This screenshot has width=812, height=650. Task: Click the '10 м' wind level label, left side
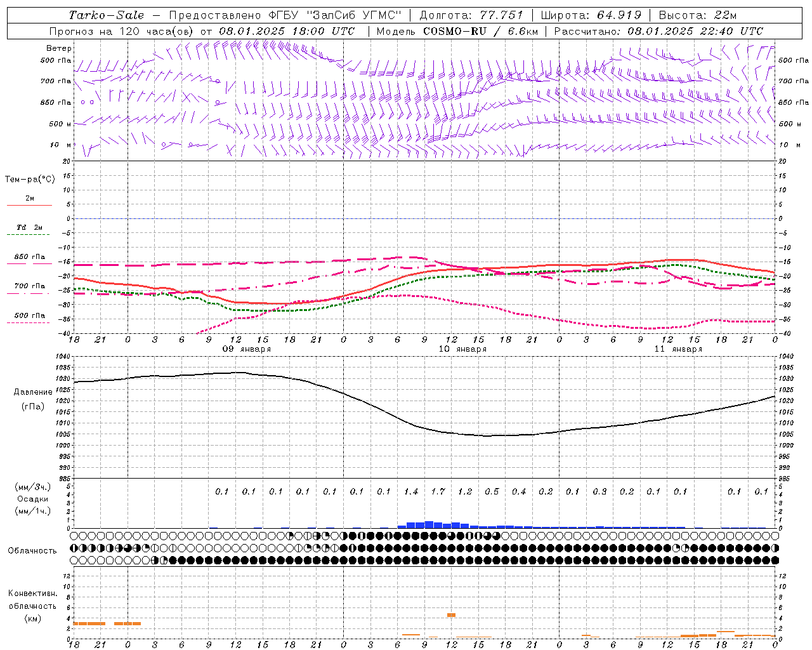click(x=62, y=145)
